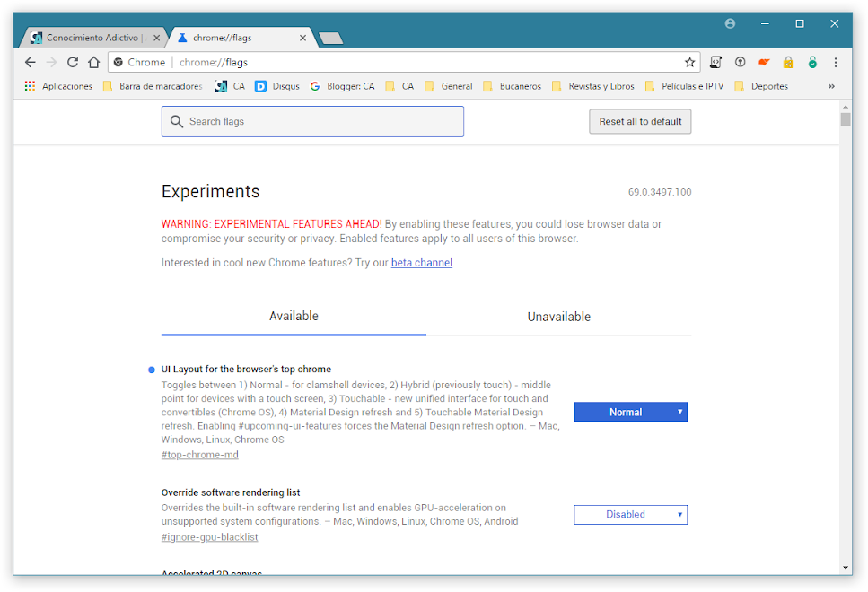Screen dimensions: 868x592
Task: Click the UI Layout for browser's top chrome title
Action: tap(246, 369)
